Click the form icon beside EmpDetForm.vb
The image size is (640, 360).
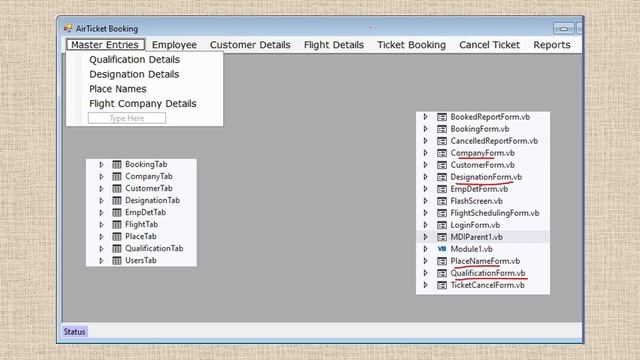click(x=442, y=189)
